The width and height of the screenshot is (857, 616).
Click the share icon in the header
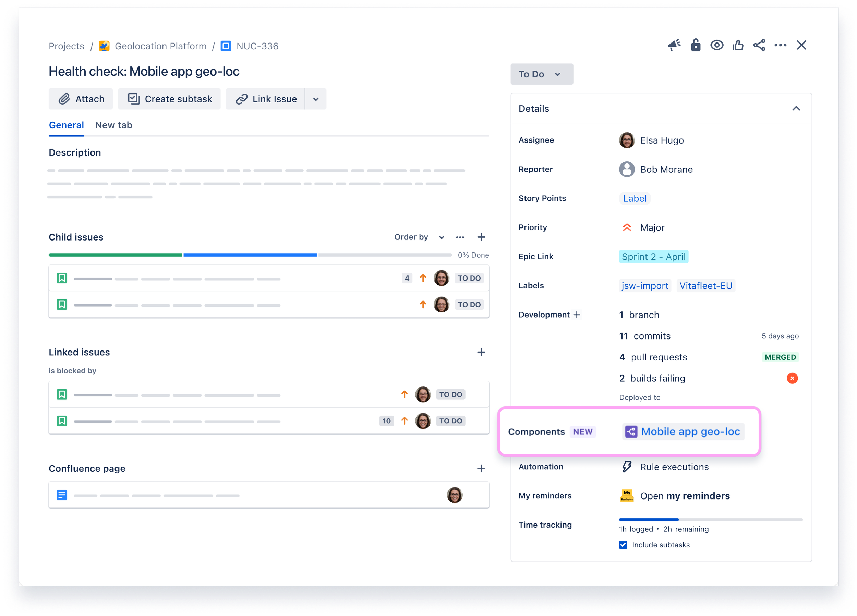pos(759,45)
